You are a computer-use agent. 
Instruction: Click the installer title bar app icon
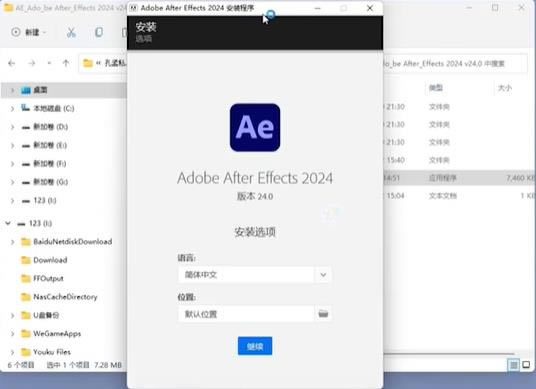tap(134, 8)
